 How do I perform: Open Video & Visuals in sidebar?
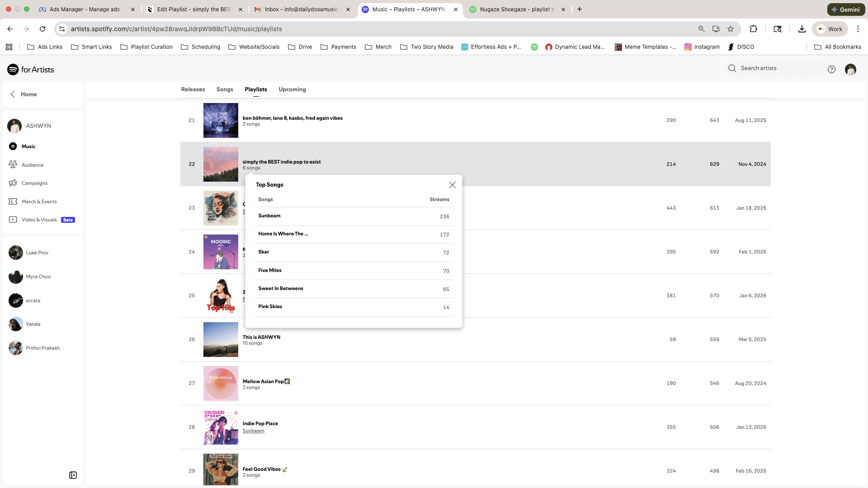click(39, 220)
